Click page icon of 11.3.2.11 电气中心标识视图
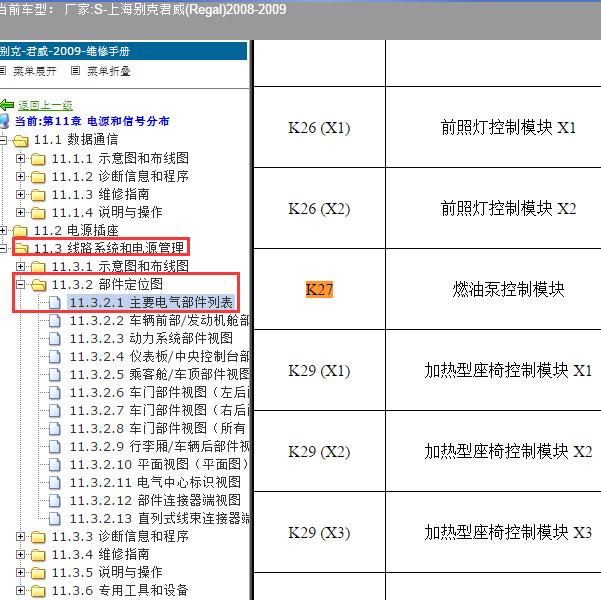Image resolution: width=601 pixels, height=600 pixels. [55, 483]
